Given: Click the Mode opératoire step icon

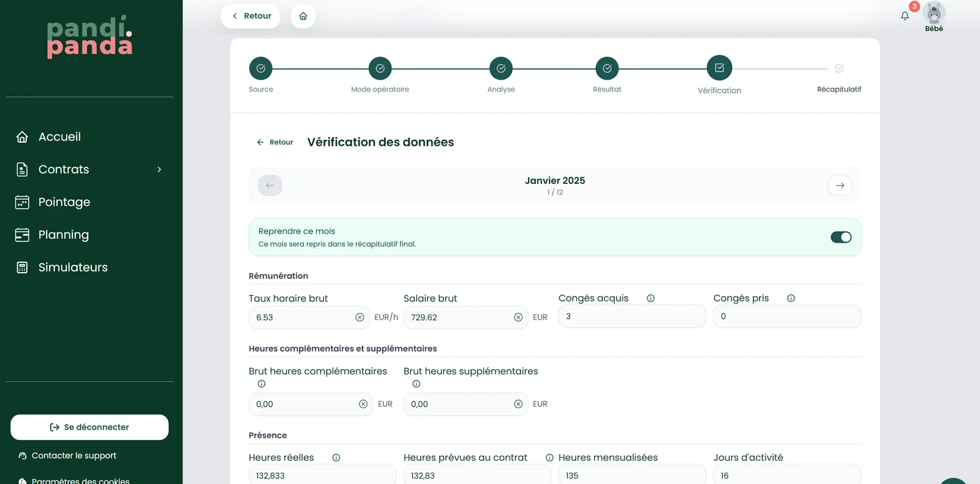Looking at the screenshot, I should (x=380, y=69).
